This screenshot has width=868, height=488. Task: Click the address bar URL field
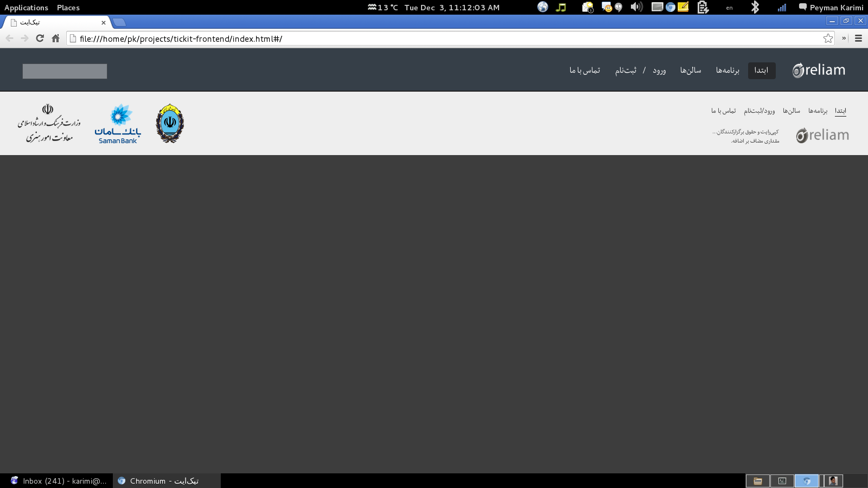coord(450,38)
